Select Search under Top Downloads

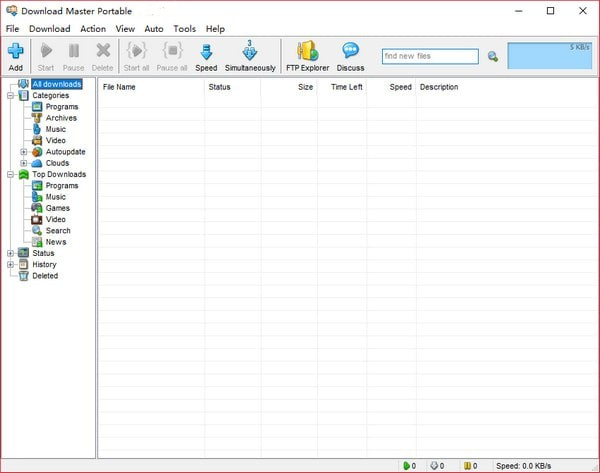click(58, 231)
